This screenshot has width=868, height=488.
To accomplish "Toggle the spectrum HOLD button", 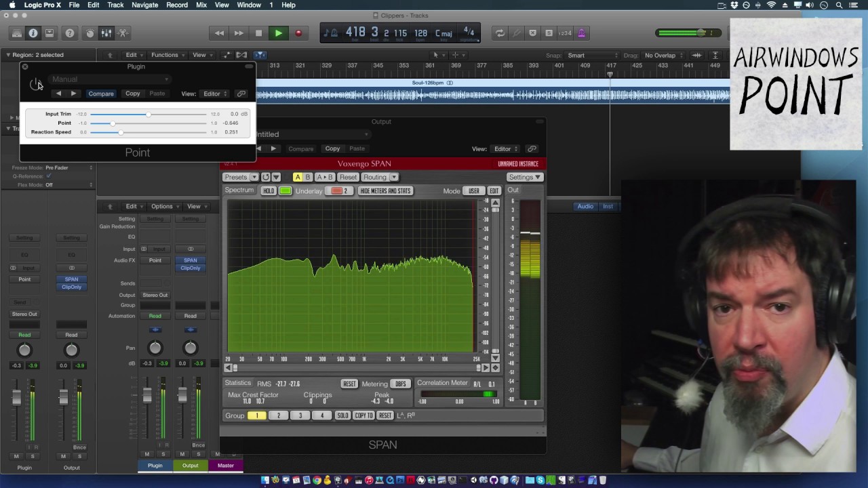I will 269,190.
